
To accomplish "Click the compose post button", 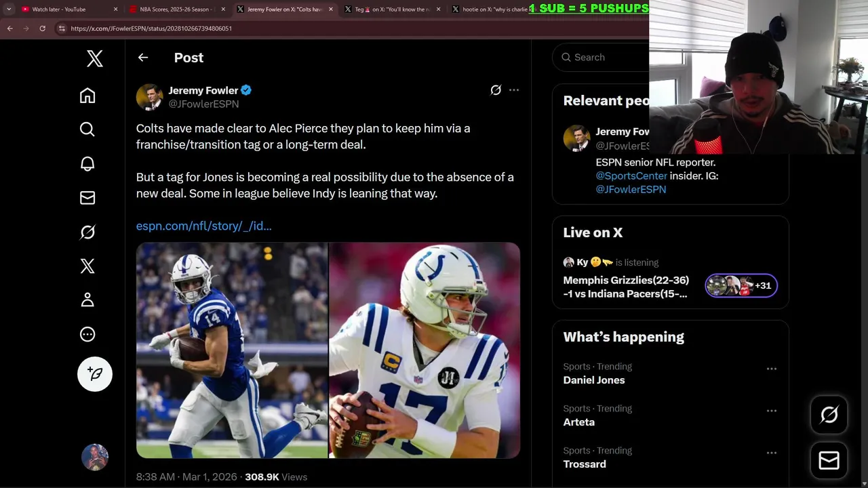I will [x=95, y=374].
